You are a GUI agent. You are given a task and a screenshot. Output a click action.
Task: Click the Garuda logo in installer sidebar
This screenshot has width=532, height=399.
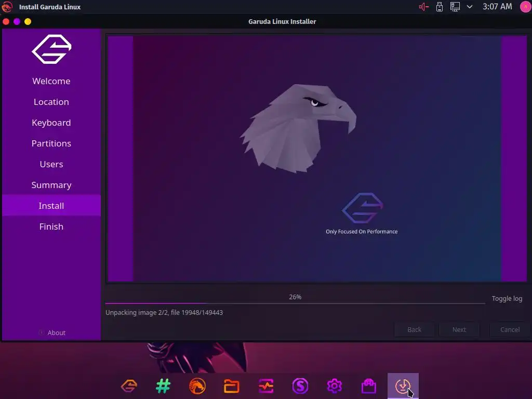(x=51, y=49)
